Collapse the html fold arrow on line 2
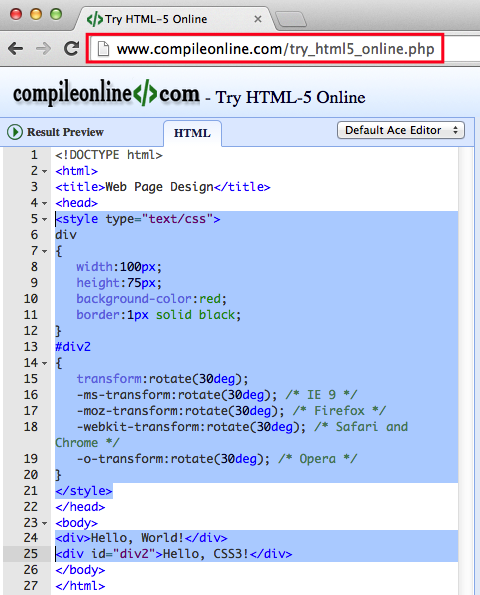 click(45, 172)
